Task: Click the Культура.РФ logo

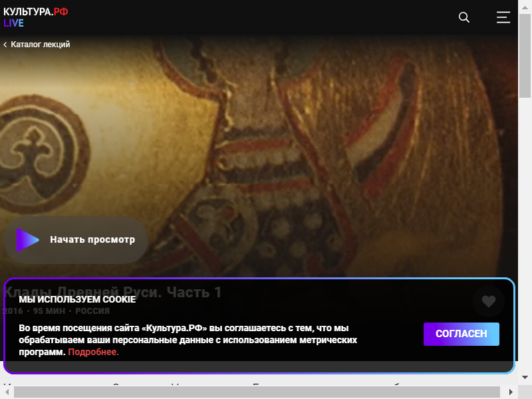Action: [x=36, y=12]
